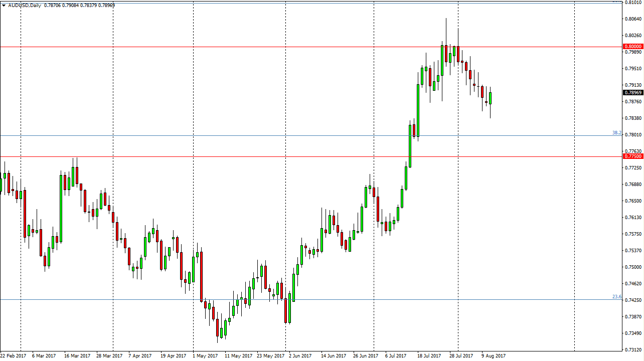Click the red 0.77500 horizontal line on chart
Viewport: 644px width, 361px height.
301,156
